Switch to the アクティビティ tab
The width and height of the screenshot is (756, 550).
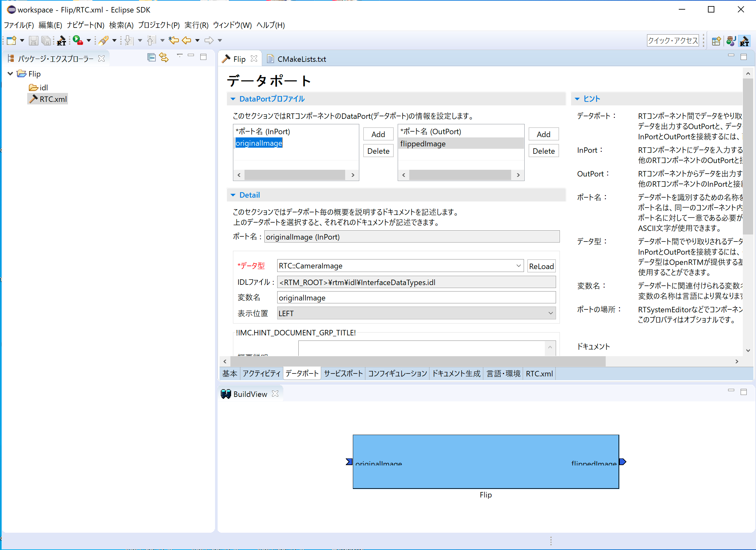coord(262,374)
